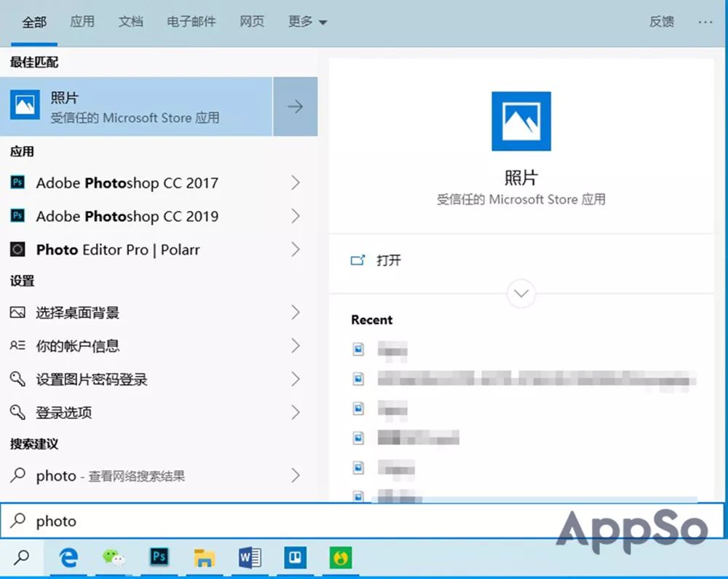The width and height of the screenshot is (728, 579).
Task: Select the 全部 tab
Action: tap(34, 22)
